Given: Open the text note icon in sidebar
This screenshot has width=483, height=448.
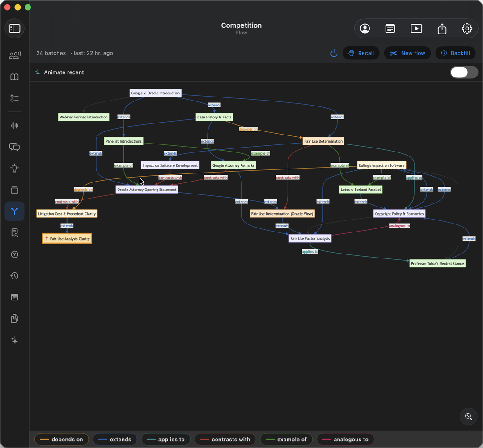Looking at the screenshot, I should (14, 297).
